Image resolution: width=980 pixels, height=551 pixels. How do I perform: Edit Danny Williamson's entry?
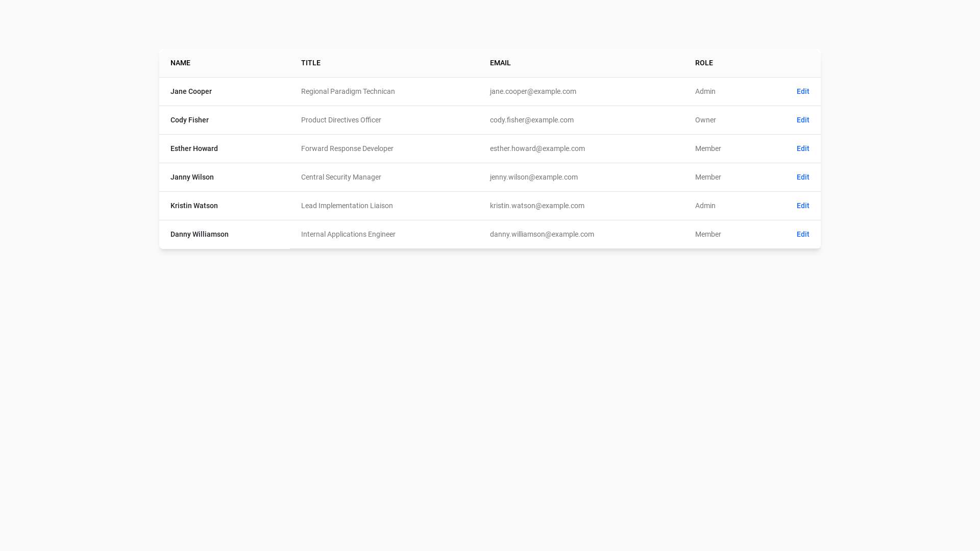tap(802, 234)
